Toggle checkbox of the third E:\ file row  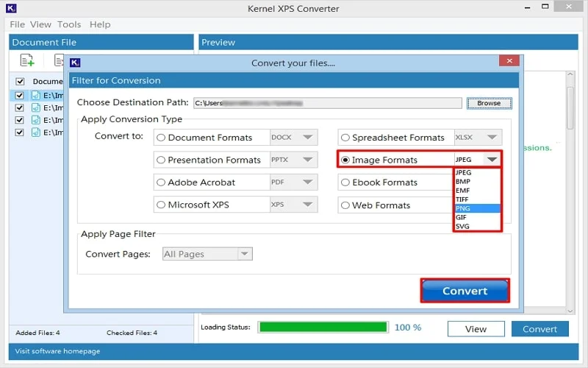pyautogui.click(x=20, y=120)
